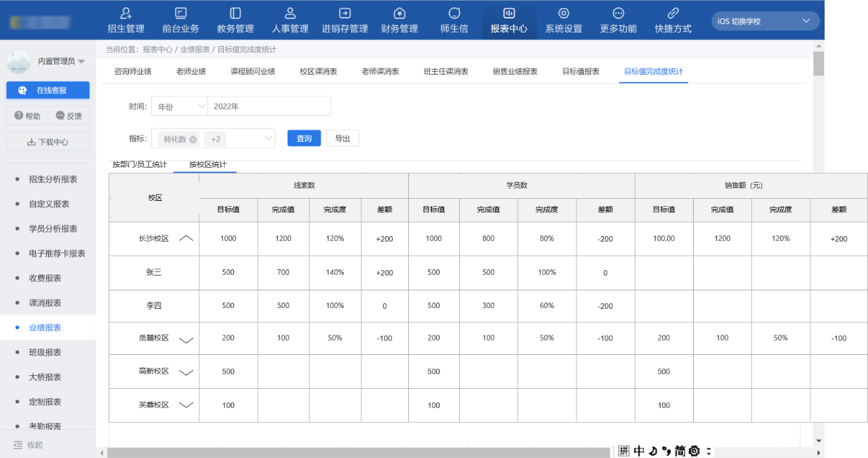The image size is (868, 458).
Task: Open the 快捷方式 link icon
Action: tap(673, 13)
